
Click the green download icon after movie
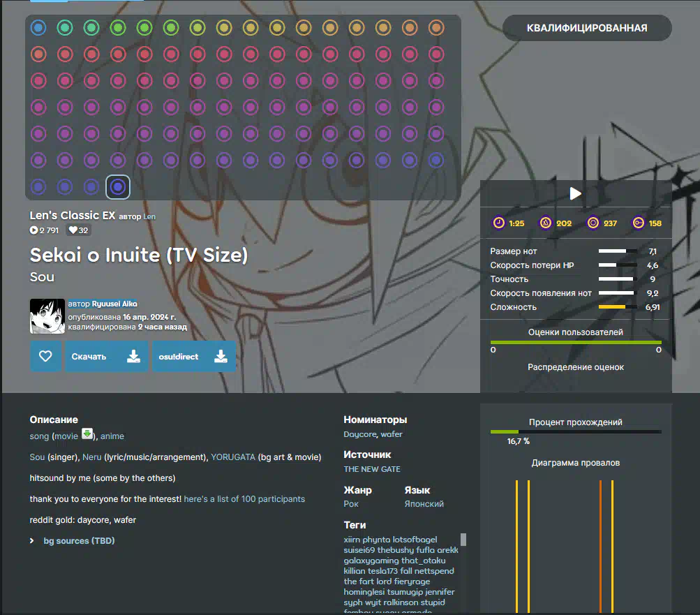(x=87, y=434)
